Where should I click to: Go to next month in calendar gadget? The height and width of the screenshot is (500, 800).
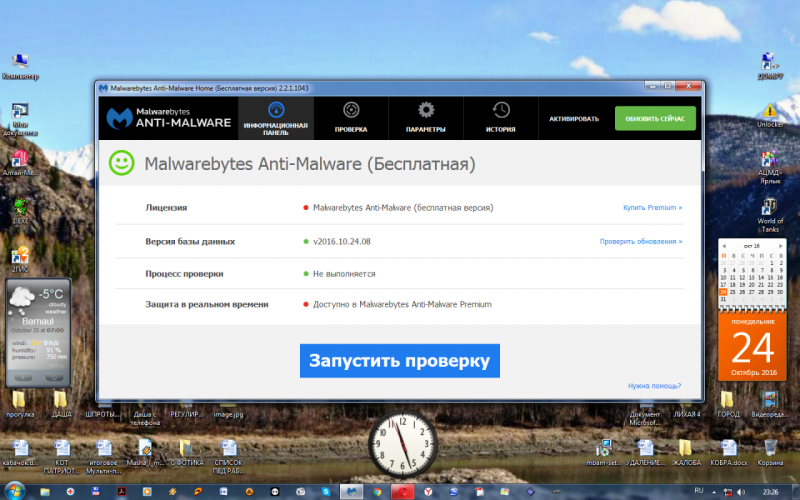coord(780,246)
